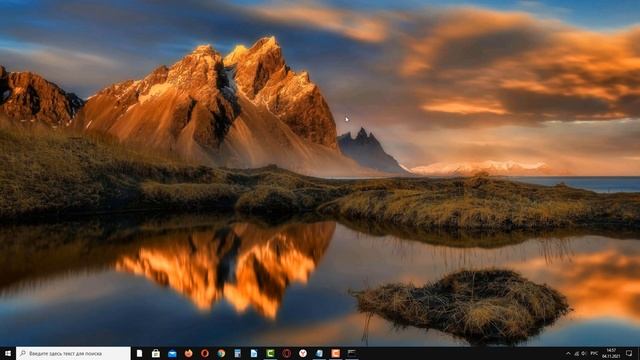
Task: Open the blank document icon in taskbar
Action: coord(139,353)
